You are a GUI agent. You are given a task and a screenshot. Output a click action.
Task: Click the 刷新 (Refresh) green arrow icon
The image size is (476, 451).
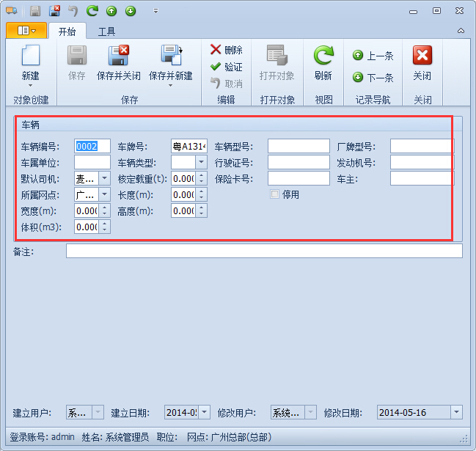[323, 56]
